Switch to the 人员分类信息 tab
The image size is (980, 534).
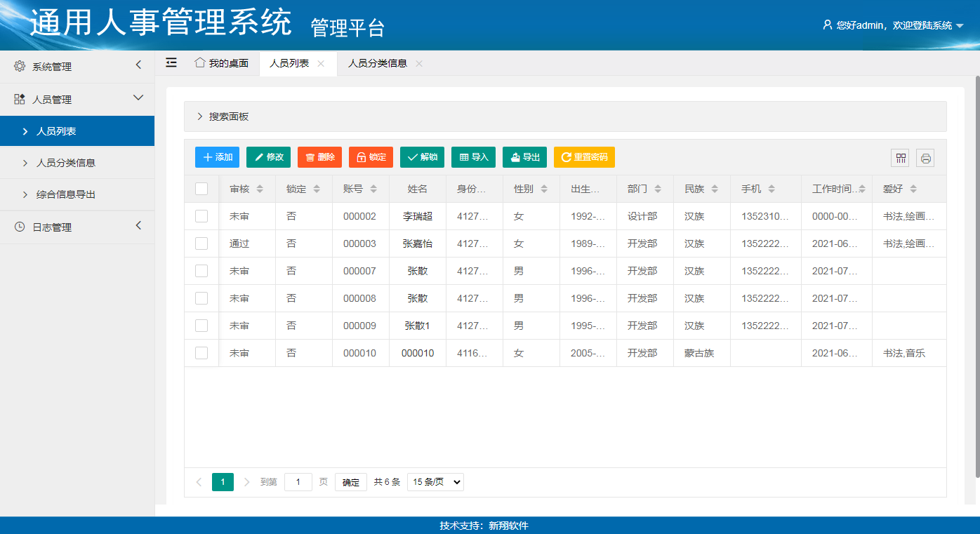click(x=378, y=63)
